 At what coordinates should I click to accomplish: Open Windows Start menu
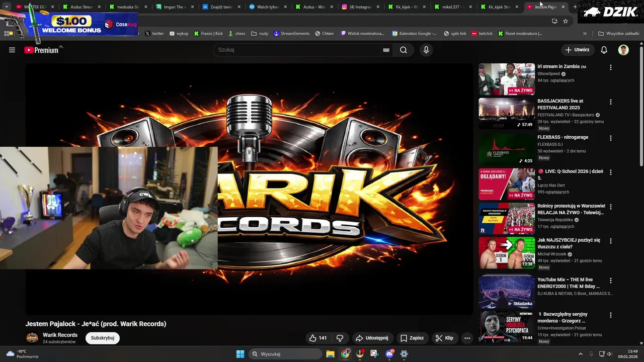(x=240, y=354)
